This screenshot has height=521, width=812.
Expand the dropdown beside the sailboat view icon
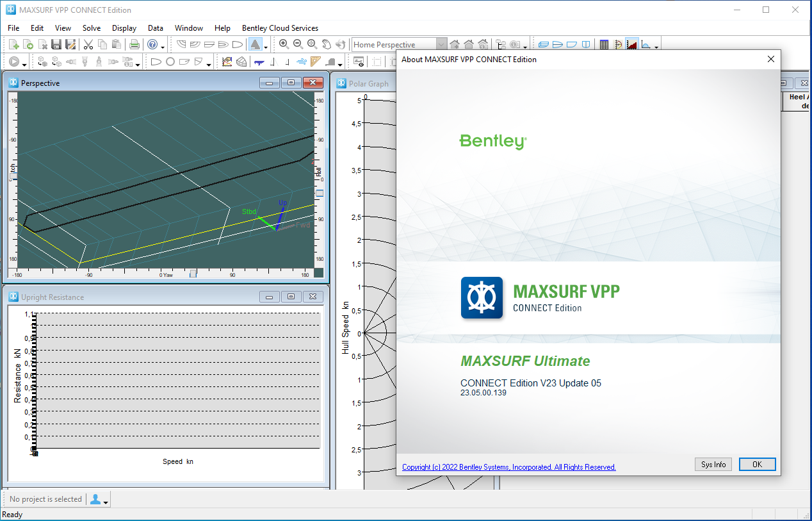click(x=265, y=47)
